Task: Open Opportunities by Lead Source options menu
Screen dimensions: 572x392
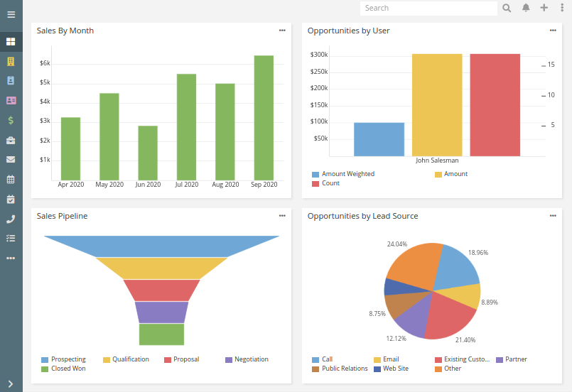Action: [x=553, y=216]
